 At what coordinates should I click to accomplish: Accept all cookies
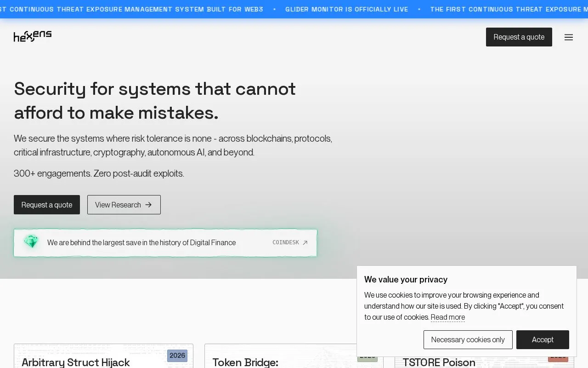click(543, 339)
